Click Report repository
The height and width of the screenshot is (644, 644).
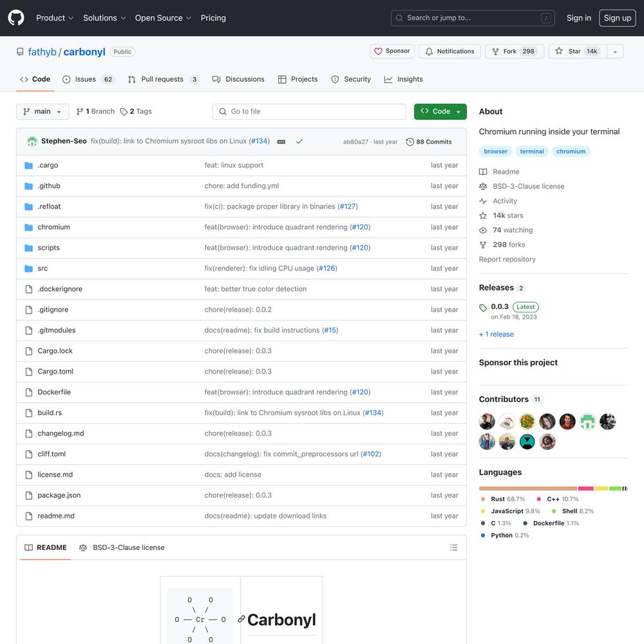(x=507, y=259)
